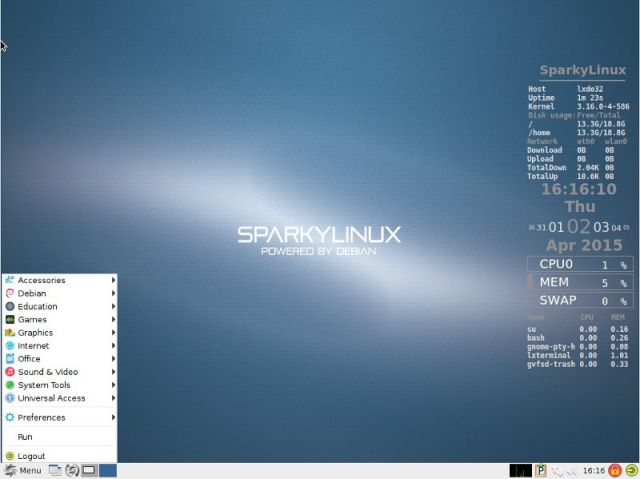The image size is (640, 479).
Task: Click the 16:16 panel clock
Action: click(x=593, y=471)
